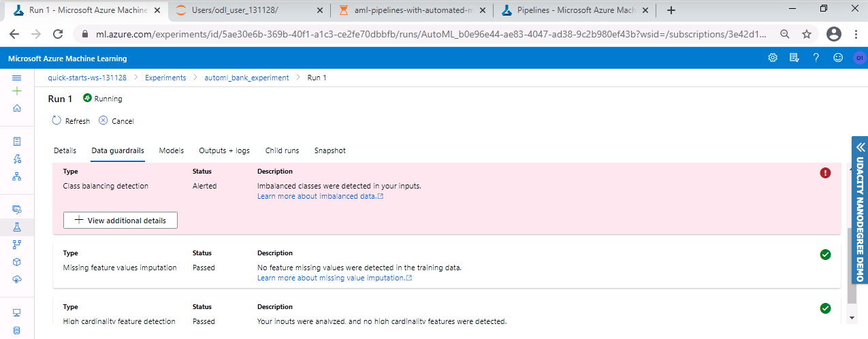Open Compute monitor icon in sidebar
This screenshot has width=868, height=339.
point(17,313)
